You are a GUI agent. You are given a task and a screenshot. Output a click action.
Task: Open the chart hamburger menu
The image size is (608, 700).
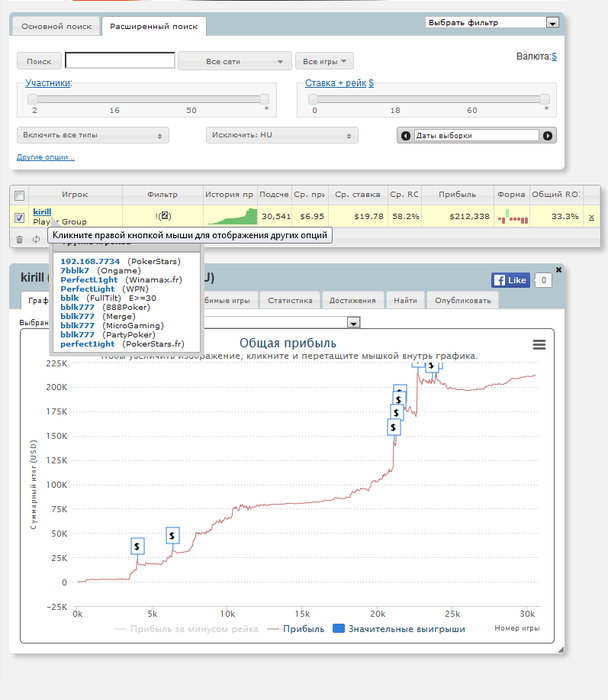click(x=539, y=344)
